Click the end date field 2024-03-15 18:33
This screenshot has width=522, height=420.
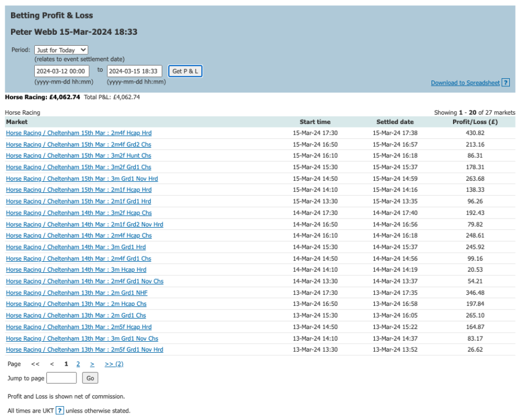[135, 71]
